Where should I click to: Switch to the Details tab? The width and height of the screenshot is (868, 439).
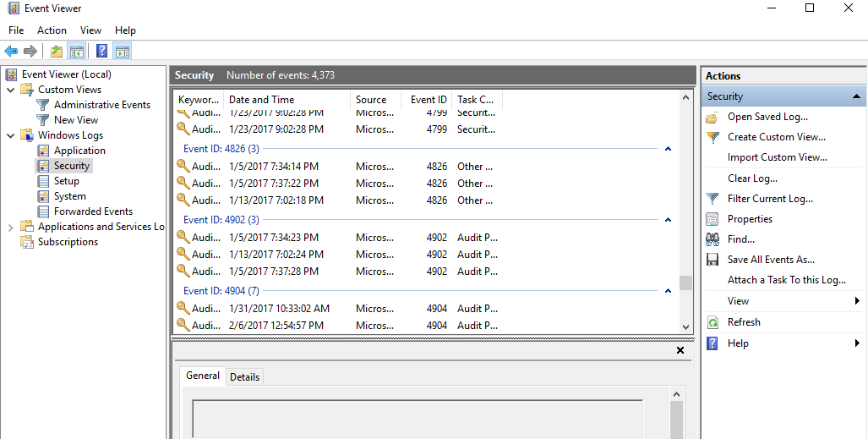244,376
